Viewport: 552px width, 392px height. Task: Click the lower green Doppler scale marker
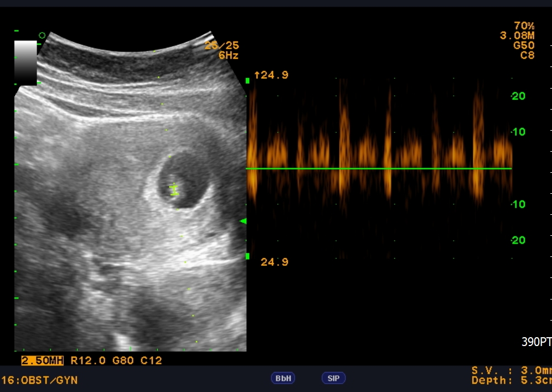click(x=247, y=256)
